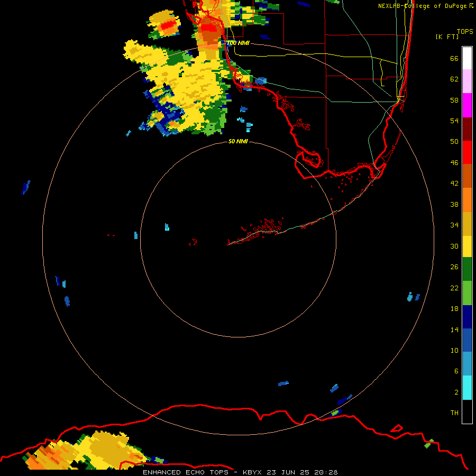
Task: Click the legend value 38
Action: [x=454, y=205]
